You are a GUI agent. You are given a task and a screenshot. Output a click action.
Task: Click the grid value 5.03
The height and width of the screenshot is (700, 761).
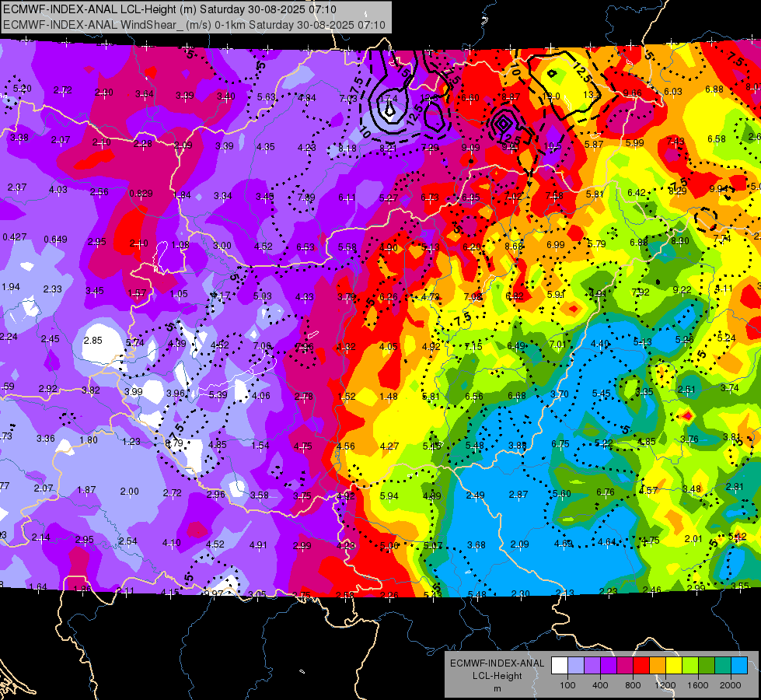coord(263,296)
